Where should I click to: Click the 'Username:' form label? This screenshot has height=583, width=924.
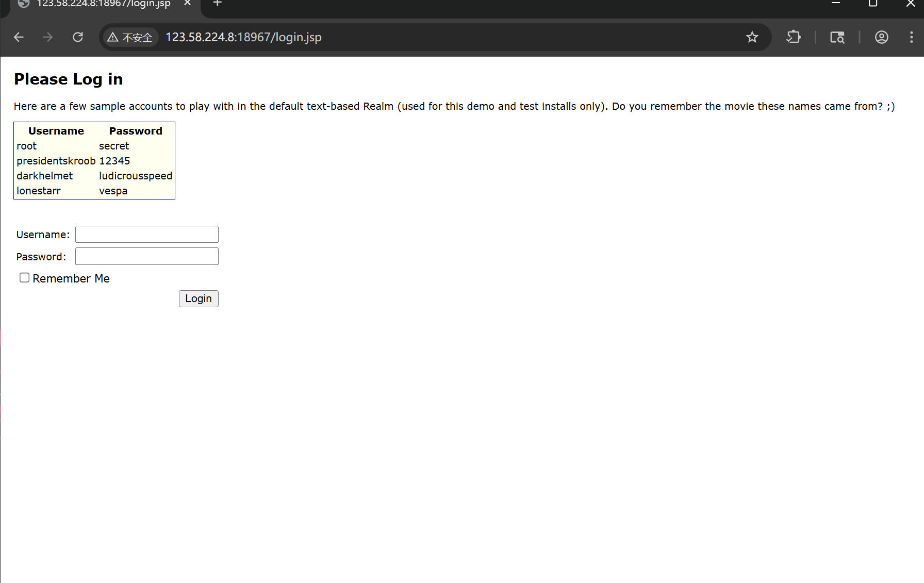[x=43, y=235]
